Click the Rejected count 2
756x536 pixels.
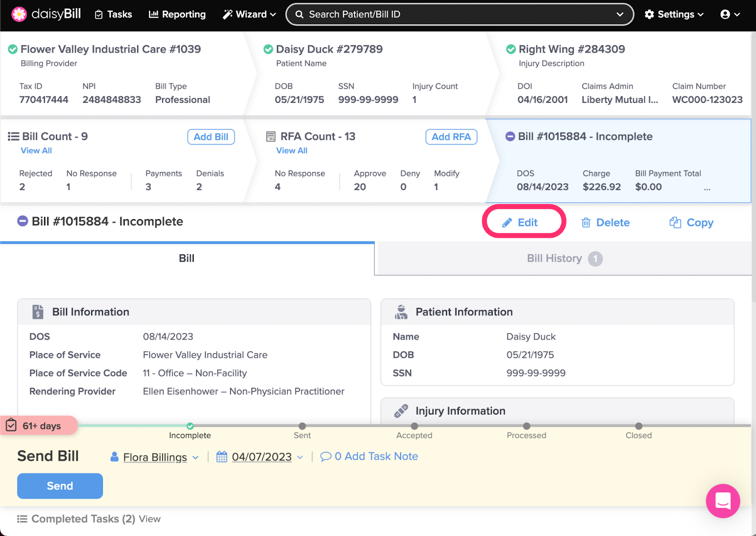(x=22, y=187)
